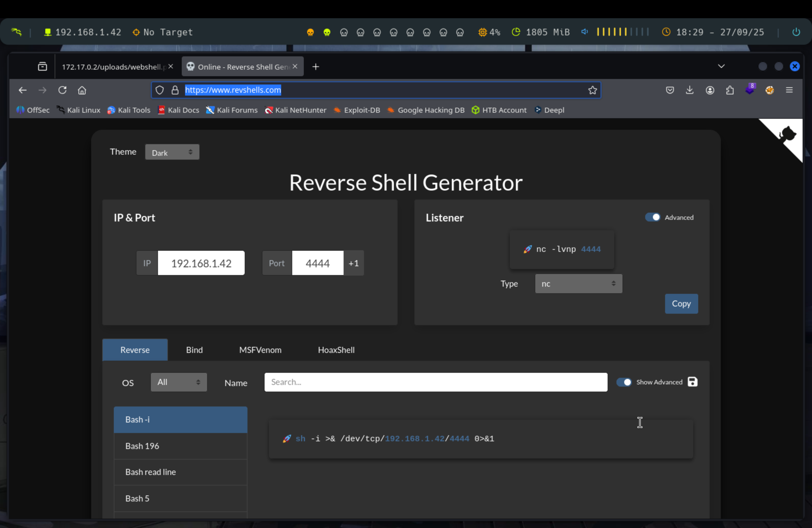Open the Theme dropdown set to Dark
This screenshot has width=812, height=528.
tap(172, 152)
